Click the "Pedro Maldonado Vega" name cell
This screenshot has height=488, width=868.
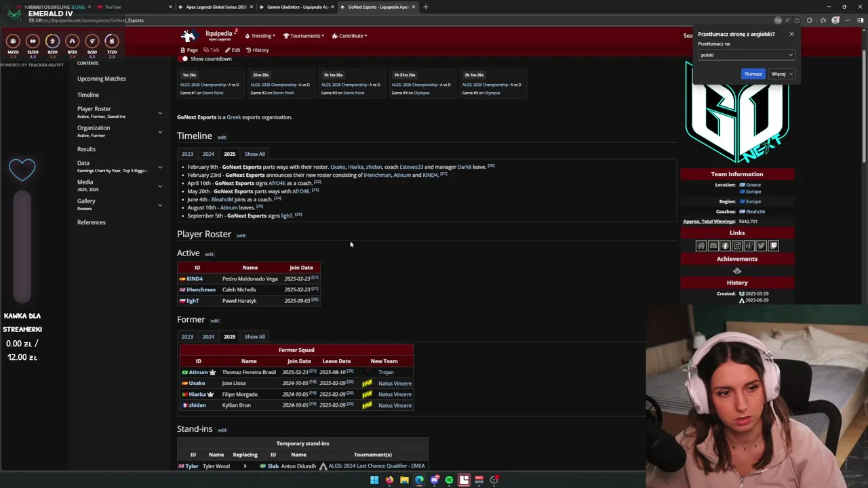[250, 279]
